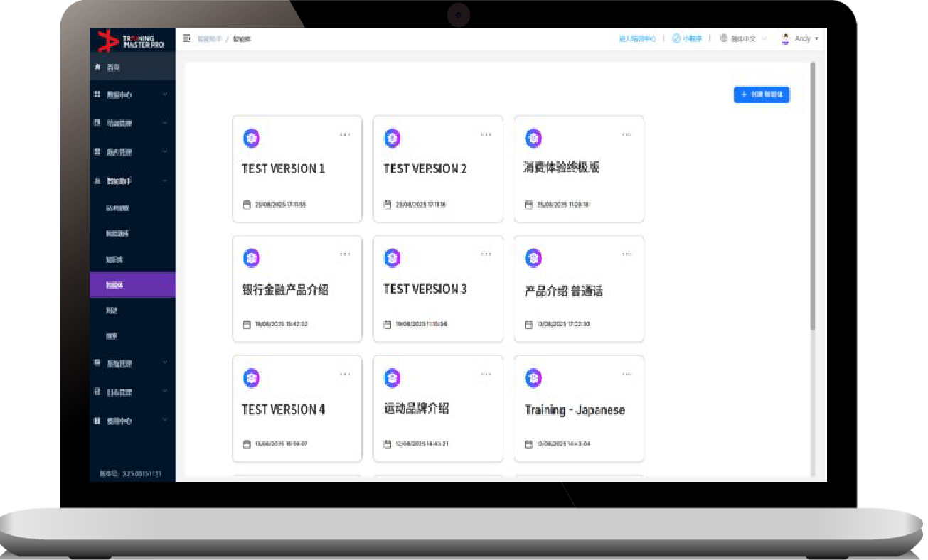Open the three-dot menu on TEST VERSION 1
The height and width of the screenshot is (560, 928).
click(x=345, y=134)
